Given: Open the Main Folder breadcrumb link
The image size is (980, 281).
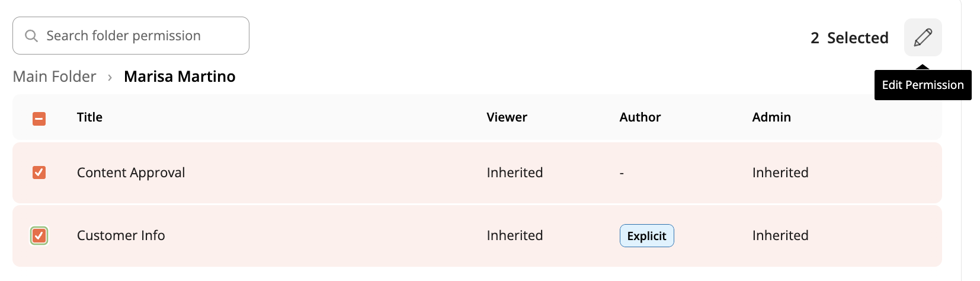Looking at the screenshot, I should point(55,76).
